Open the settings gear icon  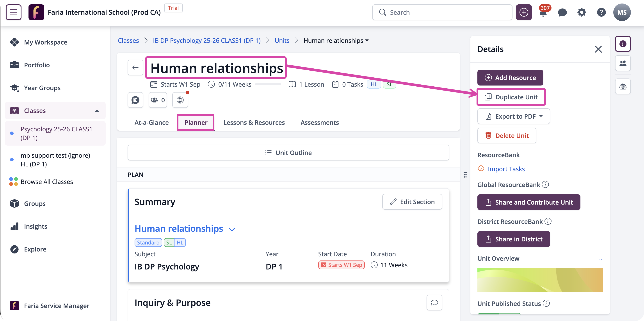(x=582, y=12)
